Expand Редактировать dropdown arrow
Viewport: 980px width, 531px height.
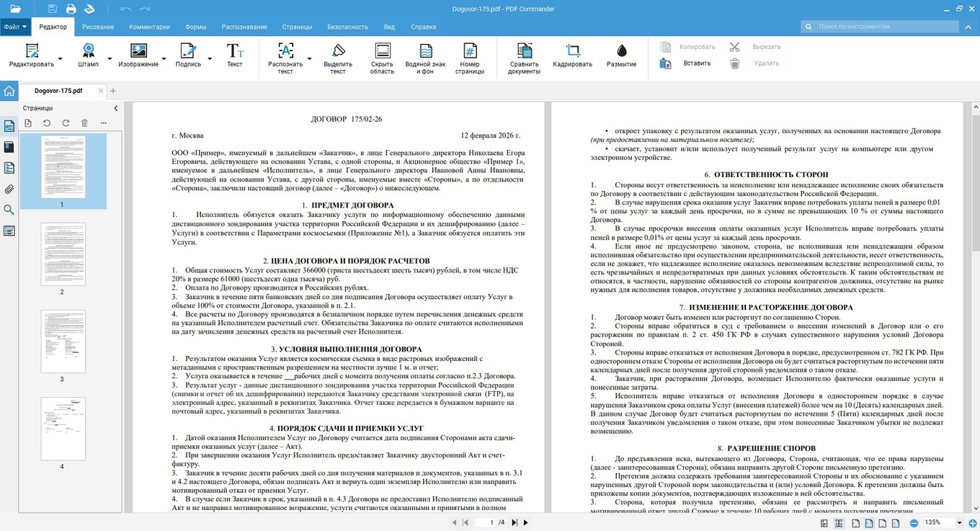60,58
